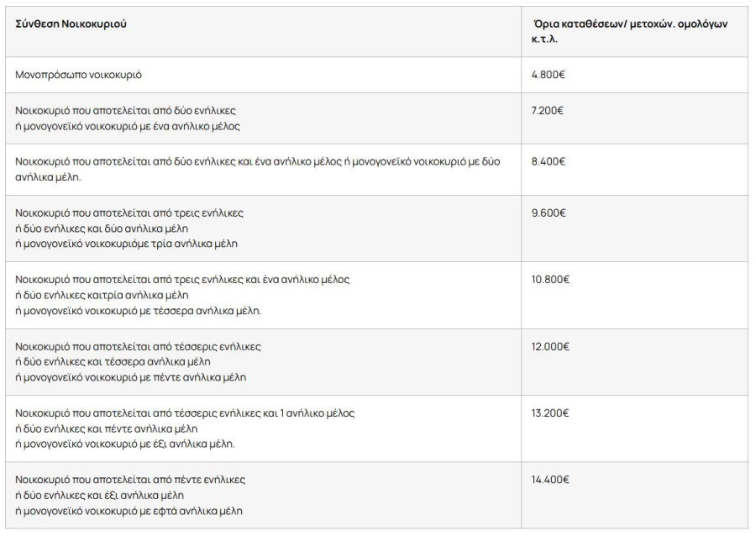This screenshot has height=536, width=756.
Task: Click the 7.200€ limit value
Action: (549, 111)
